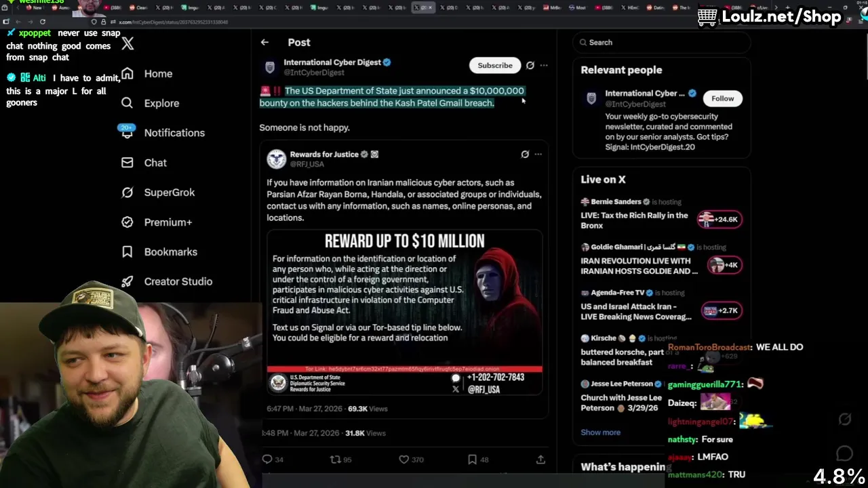
Task: Click the Creator Studio rocket icon
Action: 127,281
